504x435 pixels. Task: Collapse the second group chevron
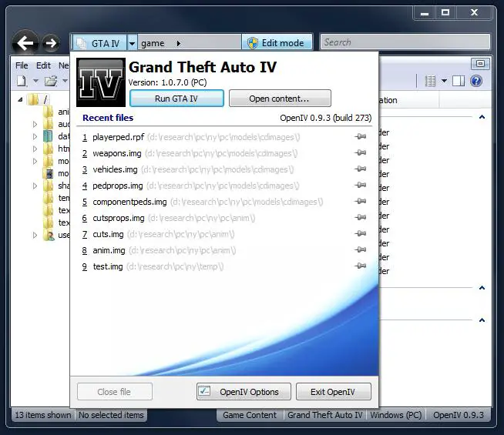click(x=482, y=288)
